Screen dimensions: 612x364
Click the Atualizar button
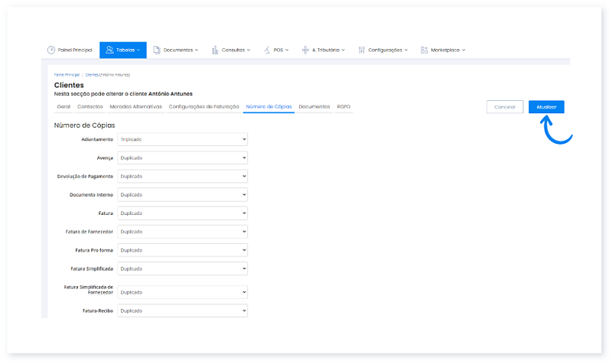(x=546, y=107)
